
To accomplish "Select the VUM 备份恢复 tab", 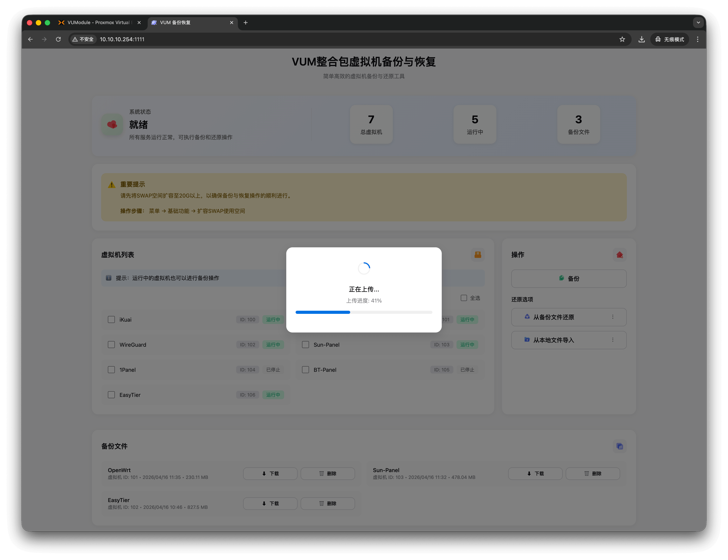I will point(193,23).
